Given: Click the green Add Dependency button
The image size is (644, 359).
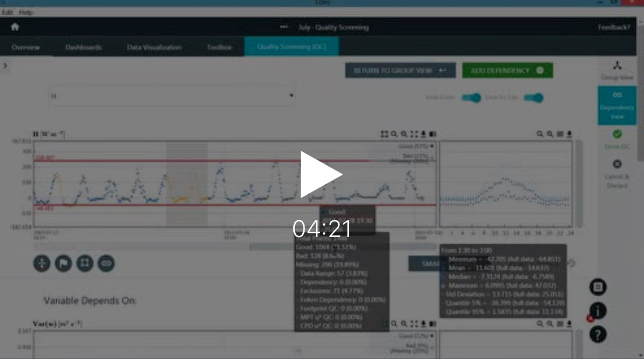Looking at the screenshot, I should click(x=507, y=70).
